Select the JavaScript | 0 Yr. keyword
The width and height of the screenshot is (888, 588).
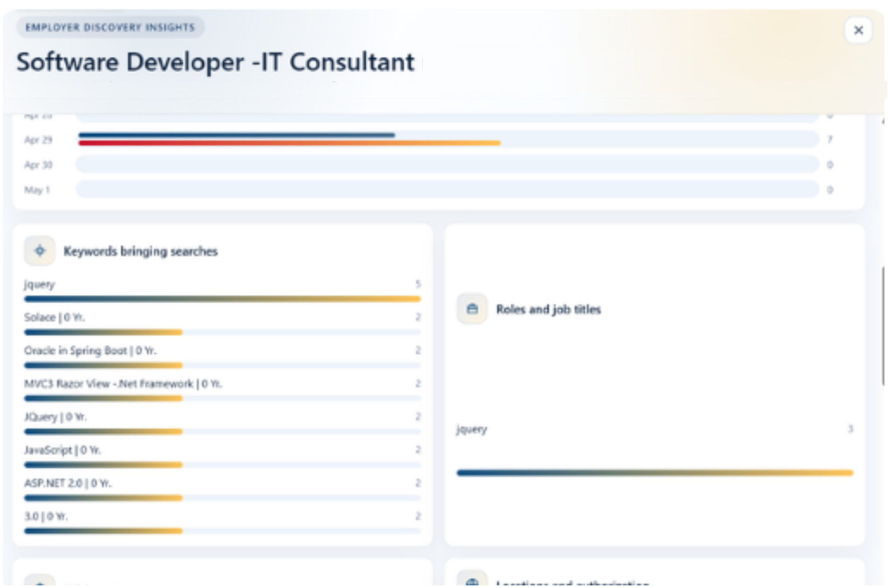tap(63, 450)
